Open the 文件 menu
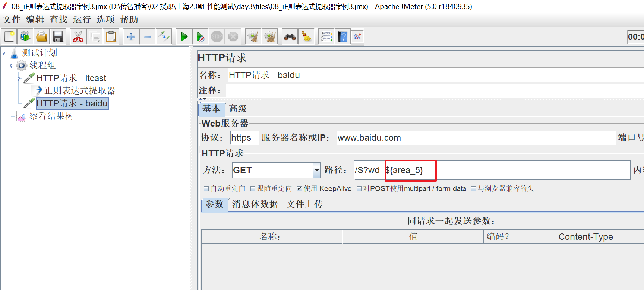644x290 pixels. pos(12,19)
